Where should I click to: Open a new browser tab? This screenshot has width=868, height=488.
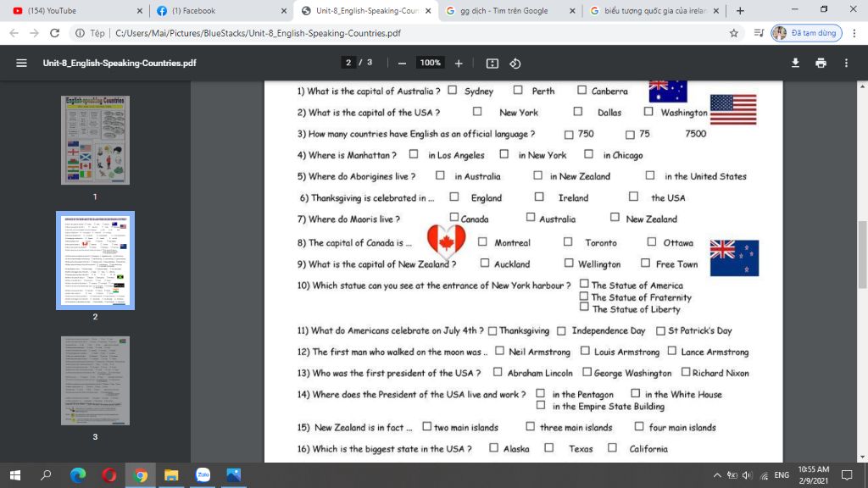click(740, 10)
